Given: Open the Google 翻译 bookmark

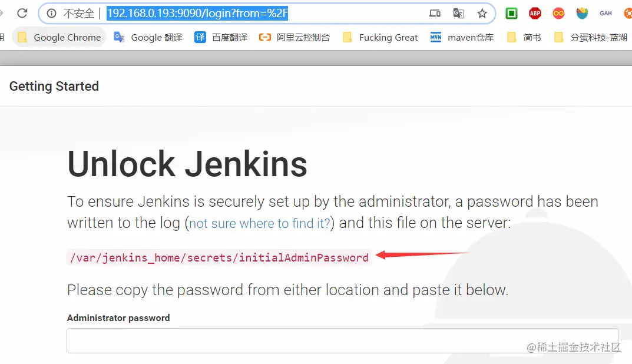Looking at the screenshot, I should [x=148, y=38].
